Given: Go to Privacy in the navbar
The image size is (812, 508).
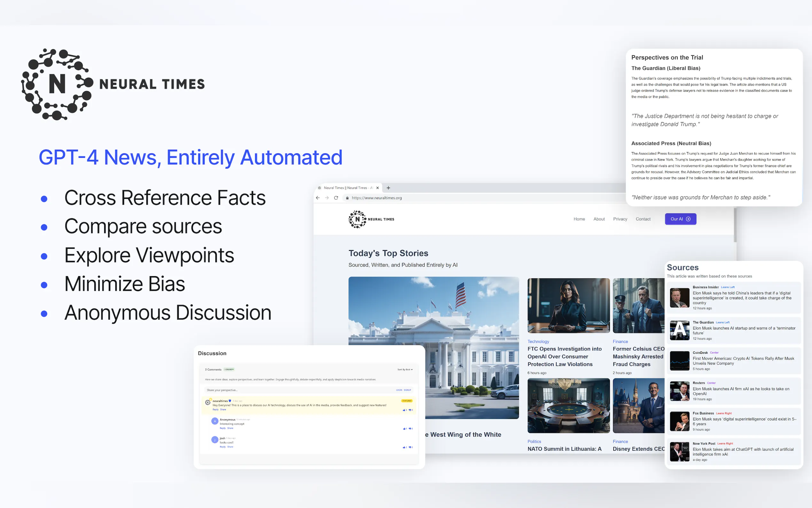Looking at the screenshot, I should (620, 219).
